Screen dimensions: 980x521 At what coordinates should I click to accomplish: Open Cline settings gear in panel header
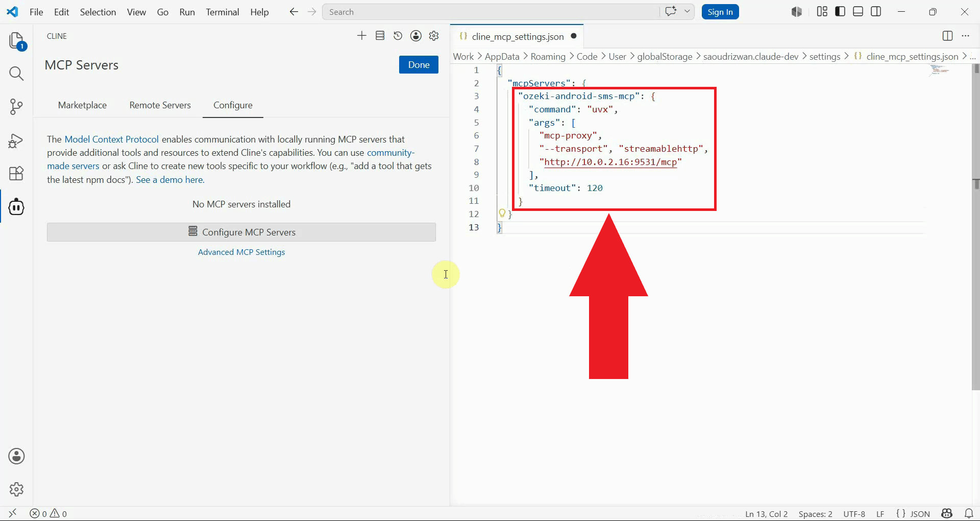point(434,36)
